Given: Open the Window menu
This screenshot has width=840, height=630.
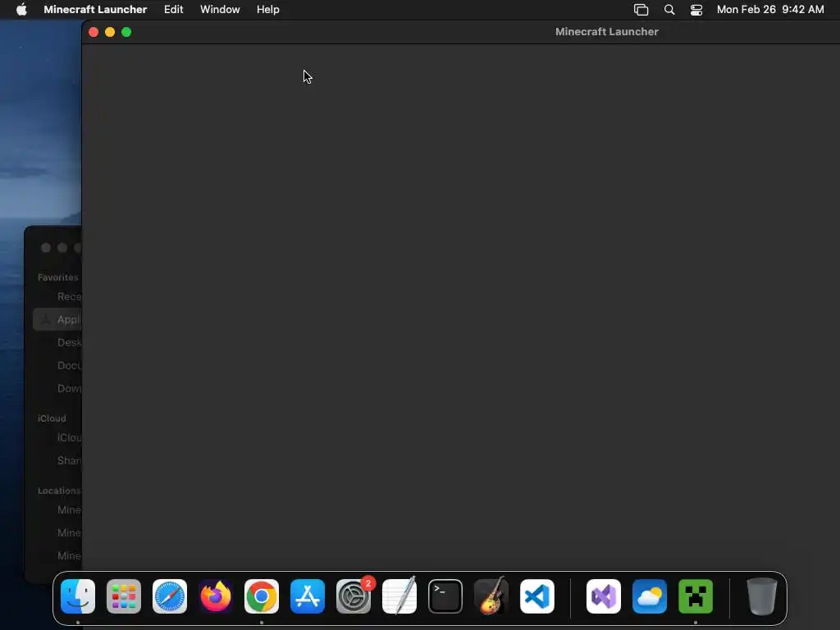Looking at the screenshot, I should [x=220, y=10].
